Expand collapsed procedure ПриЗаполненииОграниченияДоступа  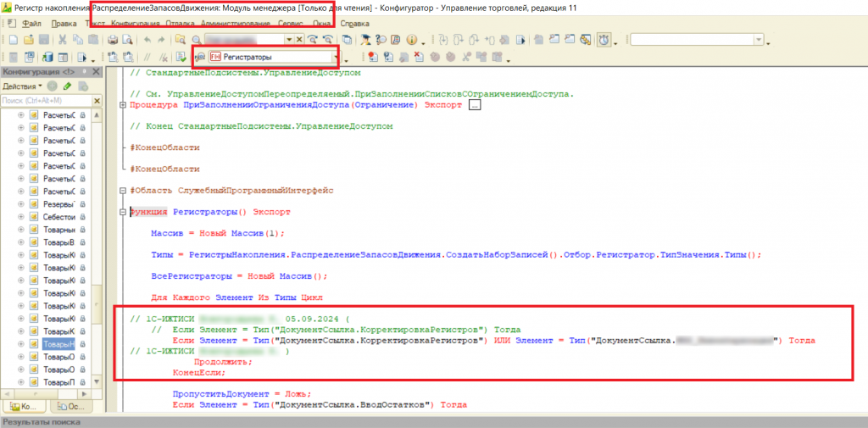pos(122,104)
